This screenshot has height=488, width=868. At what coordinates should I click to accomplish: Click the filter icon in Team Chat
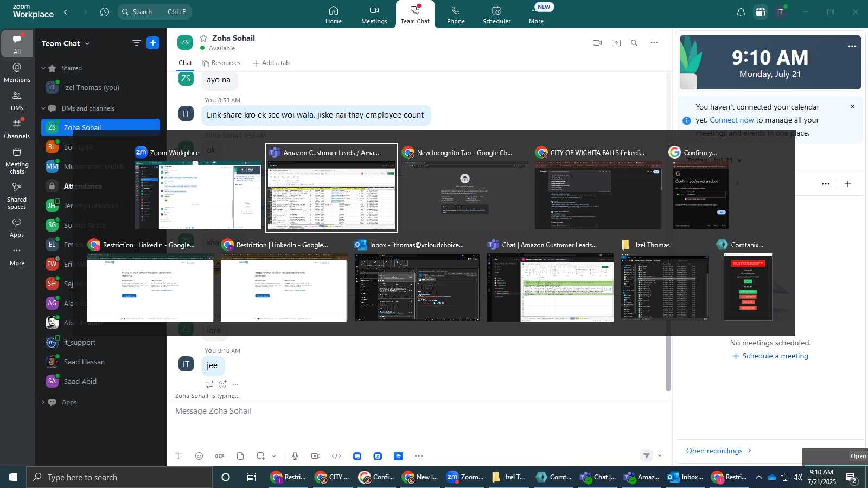pos(137,43)
